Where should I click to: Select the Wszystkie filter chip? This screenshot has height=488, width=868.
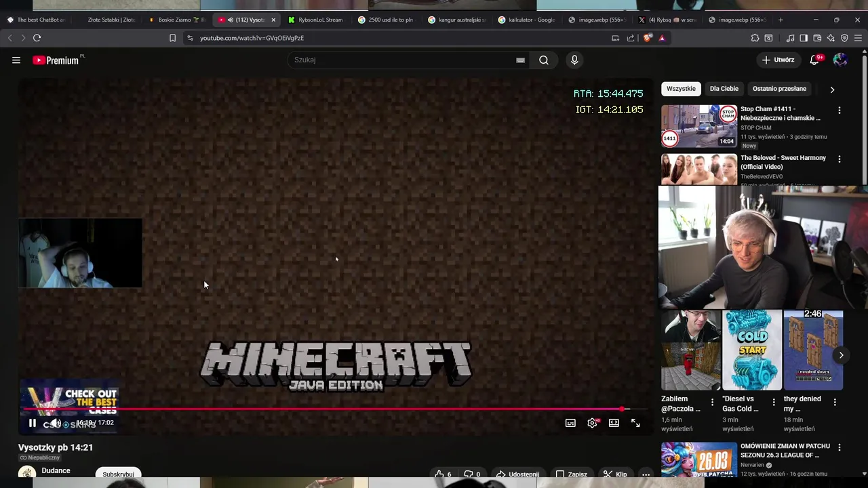(681, 89)
